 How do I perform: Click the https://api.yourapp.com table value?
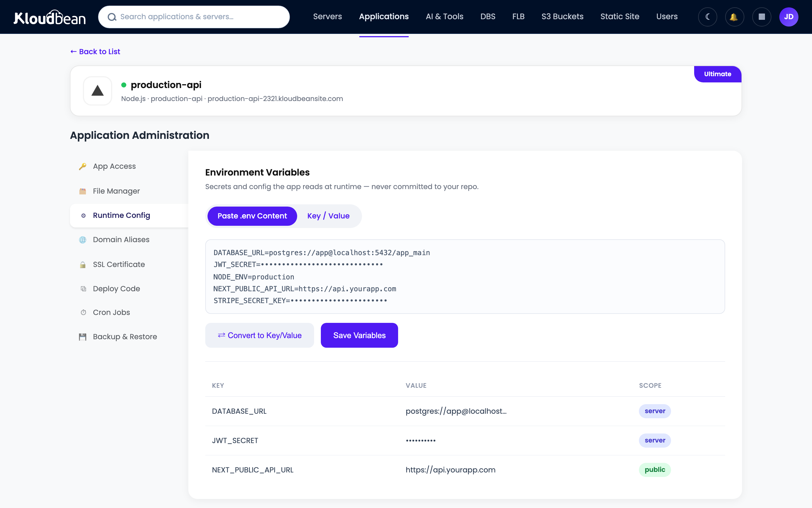[450, 470]
